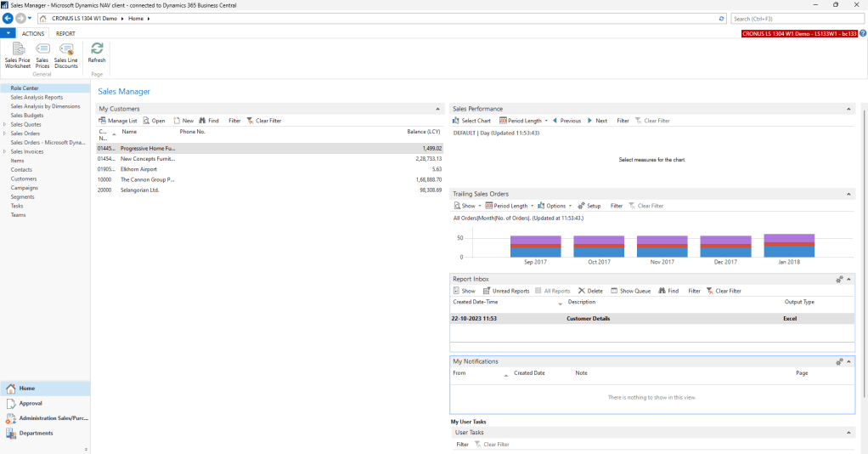Open Period Length dropdown in Sales Performance

(522, 121)
